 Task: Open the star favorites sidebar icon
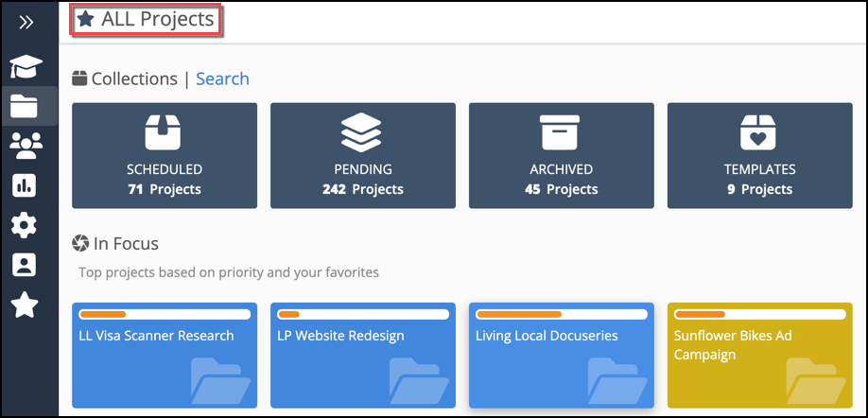click(x=25, y=305)
